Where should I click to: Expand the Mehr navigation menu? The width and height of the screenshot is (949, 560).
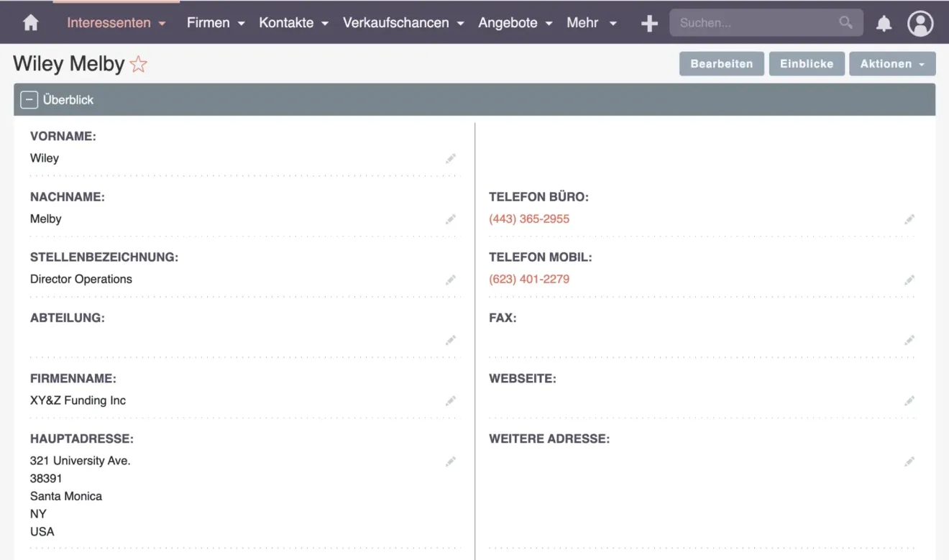(591, 23)
